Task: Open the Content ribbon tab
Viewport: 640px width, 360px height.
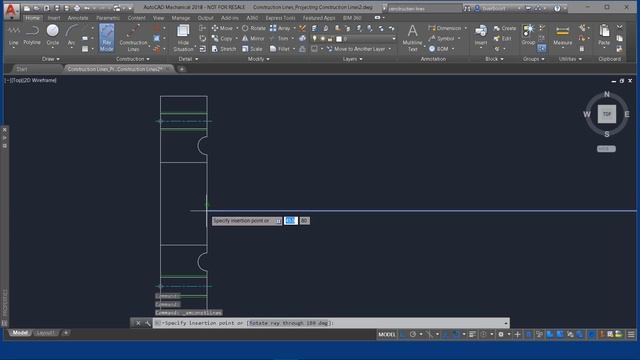Action: click(136, 18)
